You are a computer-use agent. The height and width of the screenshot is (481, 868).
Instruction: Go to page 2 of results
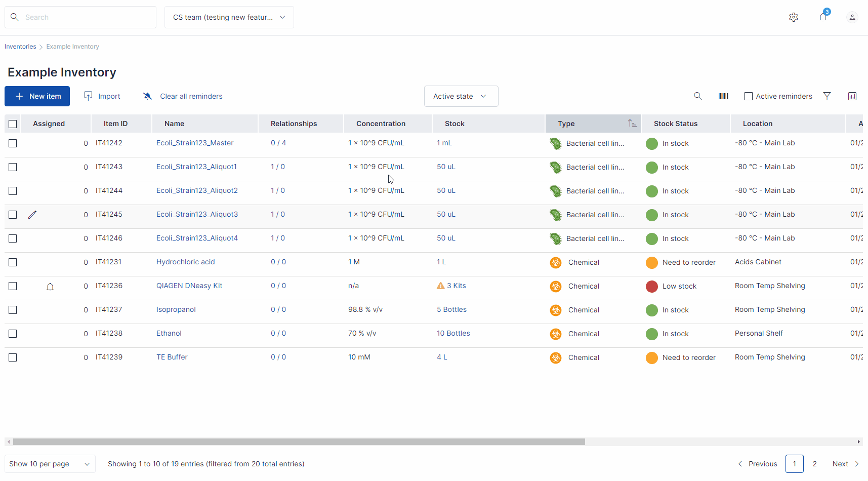coord(814,464)
